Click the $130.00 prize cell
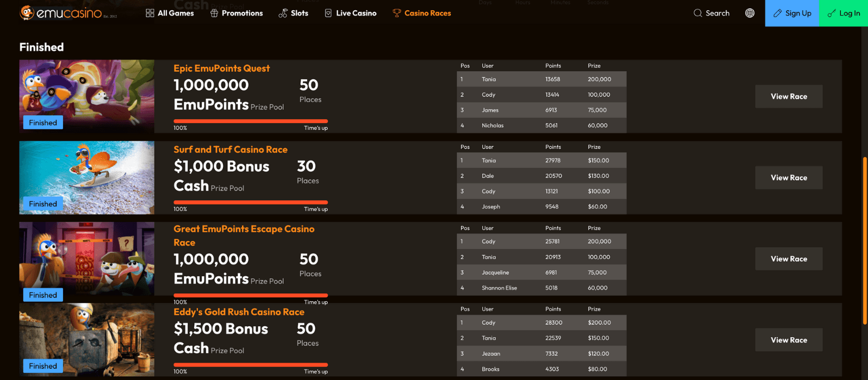This screenshot has height=380, width=868. tap(598, 176)
